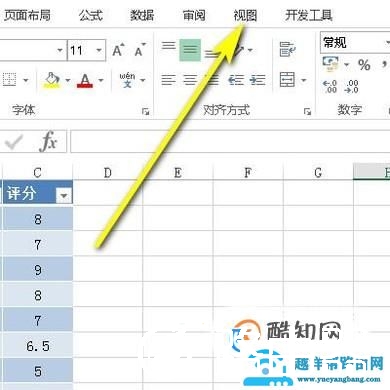Screen dimensions: 390x390
Task: Select column header F
Action: (248, 172)
